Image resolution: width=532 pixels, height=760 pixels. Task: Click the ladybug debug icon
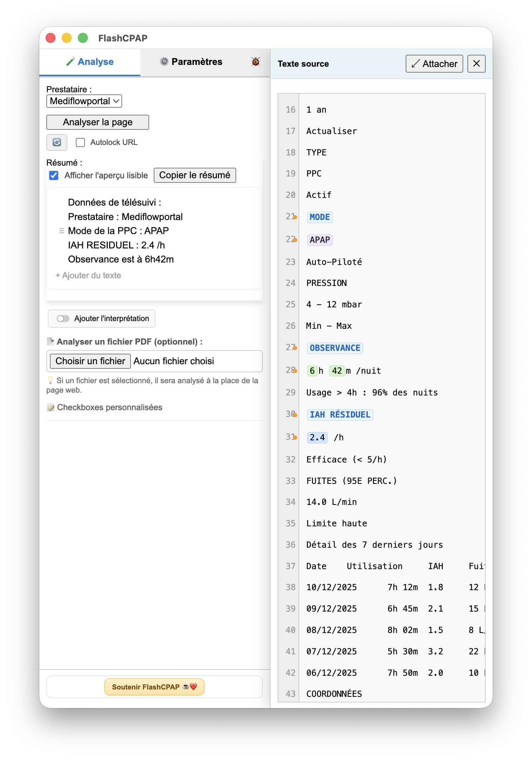[255, 62]
